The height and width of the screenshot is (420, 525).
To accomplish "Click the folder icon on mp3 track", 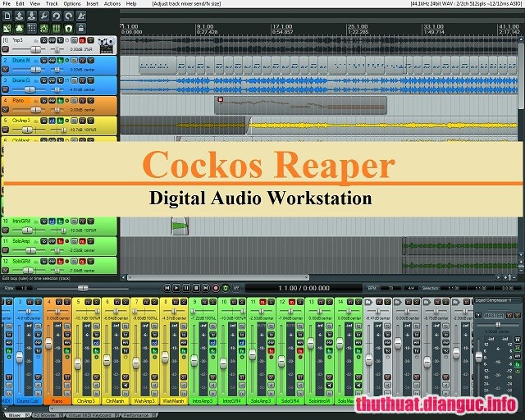I will click(x=36, y=40).
